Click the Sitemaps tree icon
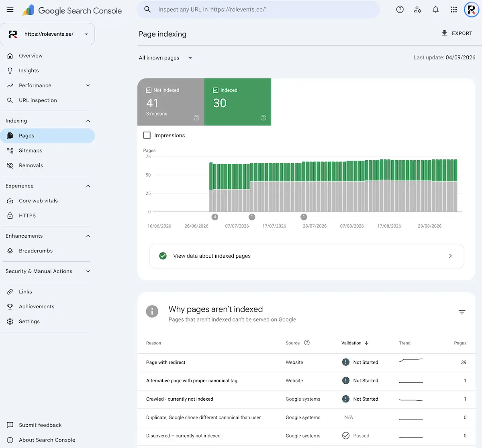Screen dimensions: 482x448 coord(10,151)
